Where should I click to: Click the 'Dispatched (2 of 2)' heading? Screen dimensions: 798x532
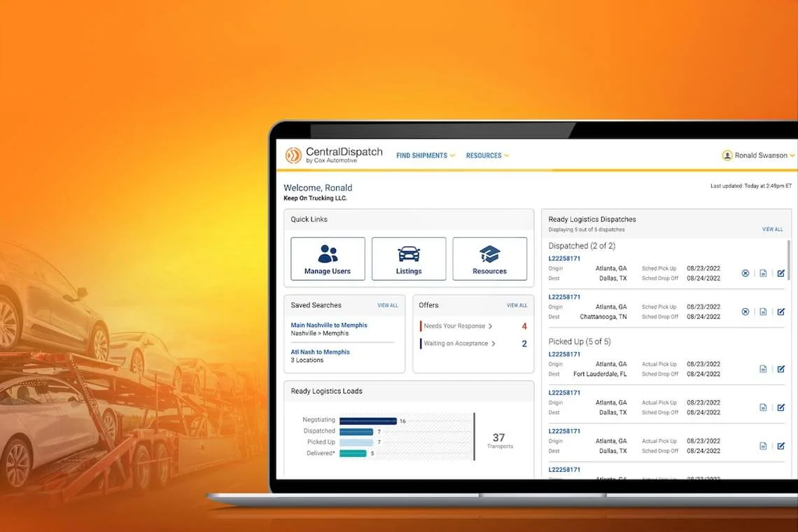582,246
